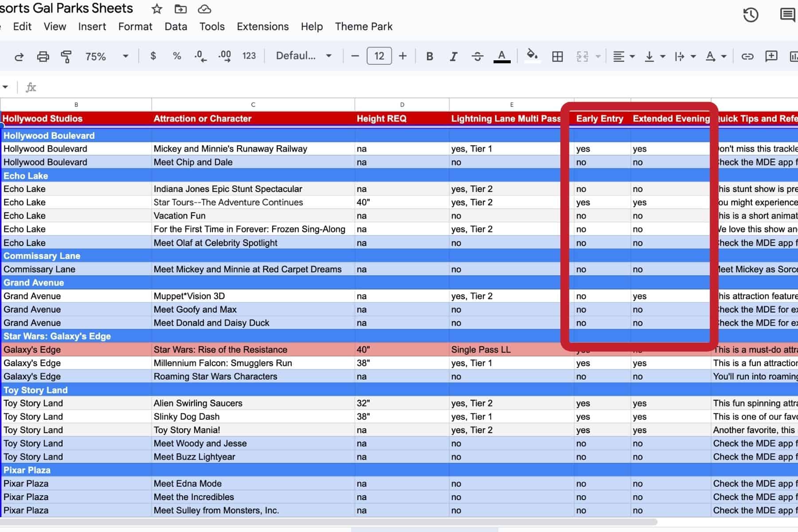Open the Theme Park menu
Viewport: 798px width, 532px height.
pyautogui.click(x=364, y=27)
